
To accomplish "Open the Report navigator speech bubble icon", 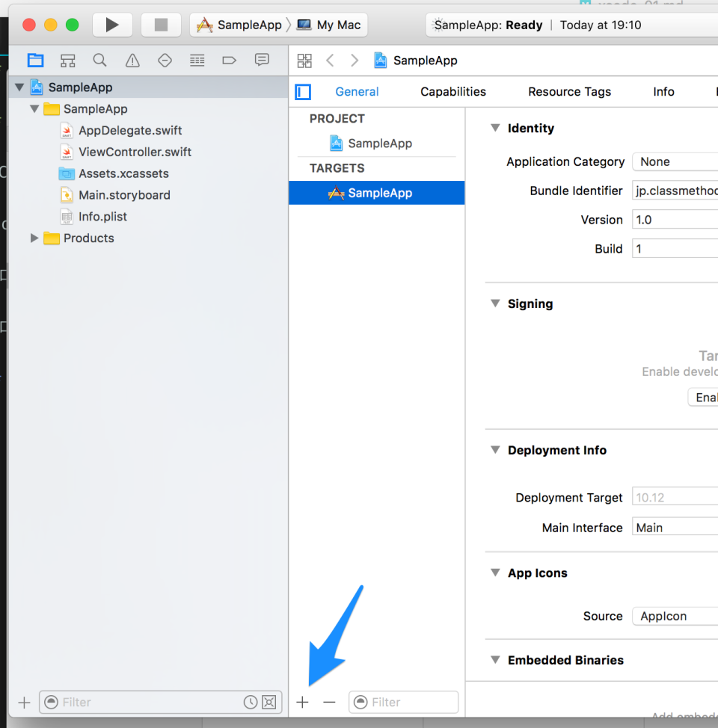I will click(x=261, y=60).
